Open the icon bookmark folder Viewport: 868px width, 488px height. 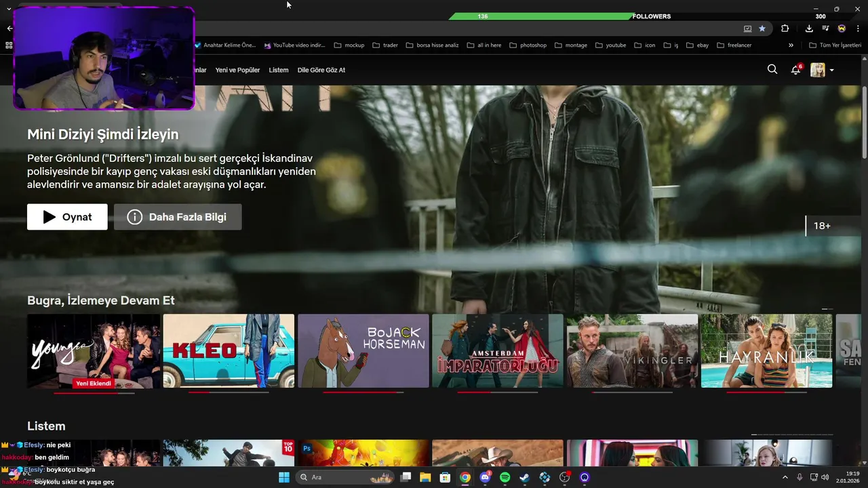(x=645, y=45)
